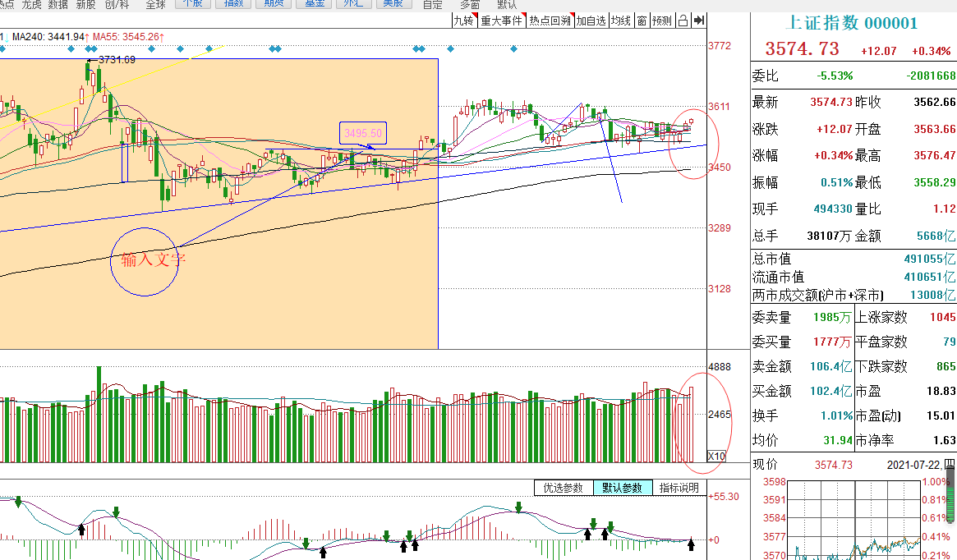Open 热点回溯 from the chart toolbar
The height and width of the screenshot is (560, 957).
coord(550,21)
